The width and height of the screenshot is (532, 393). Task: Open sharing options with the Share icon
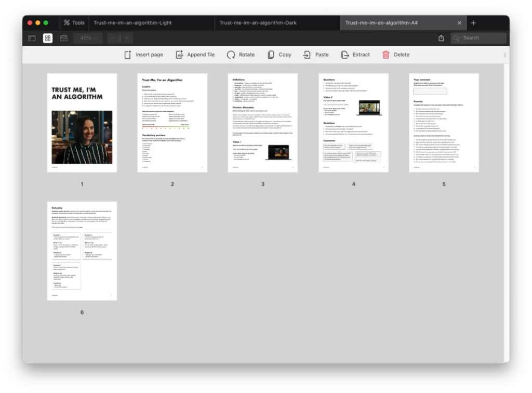tap(441, 38)
